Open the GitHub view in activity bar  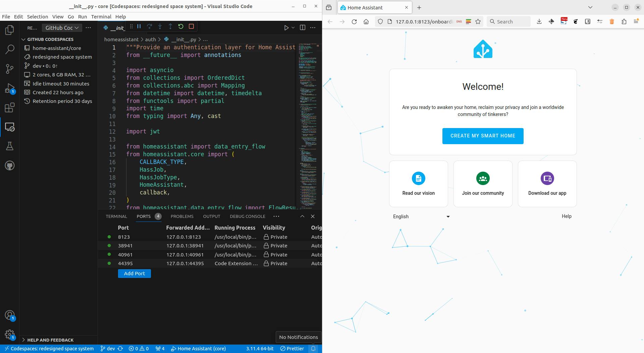(10, 166)
